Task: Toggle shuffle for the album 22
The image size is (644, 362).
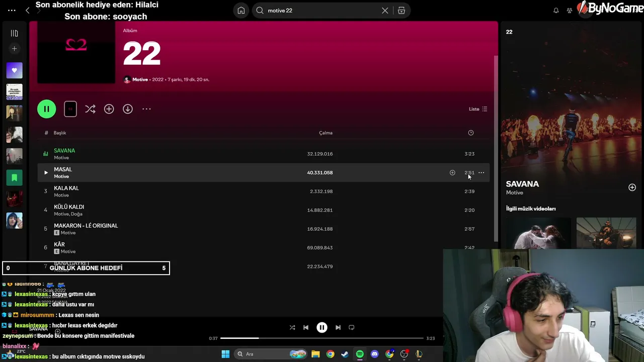Action: point(90,109)
